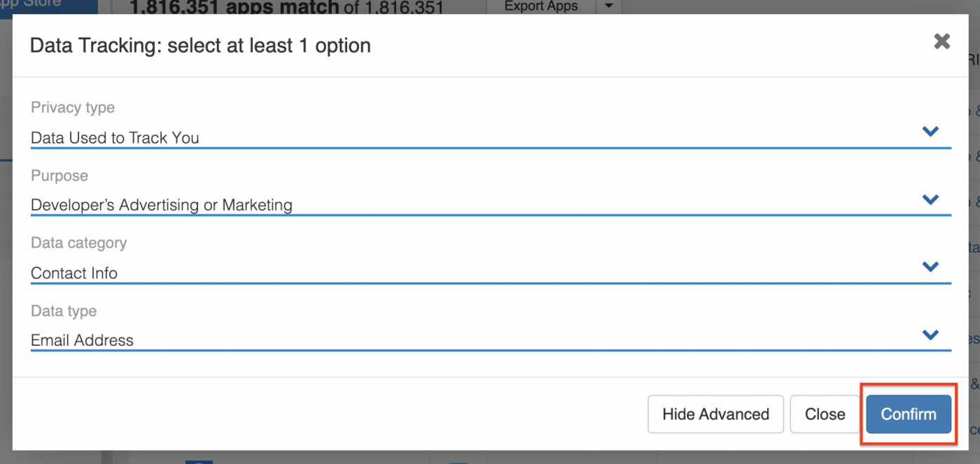The height and width of the screenshot is (464, 980).
Task: Click the "Data Used to Track You" value
Action: (x=115, y=138)
